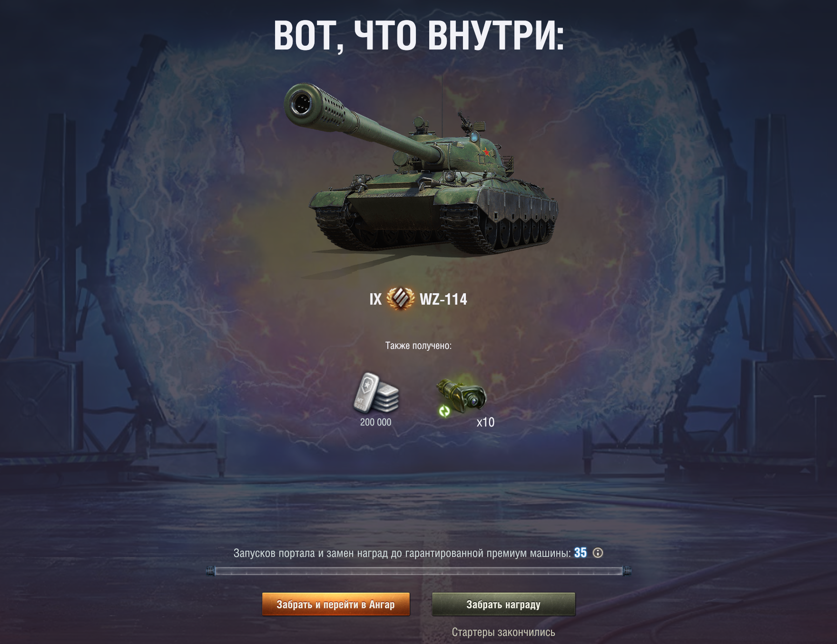The image size is (837, 644).
Task: Click the gold laurel vehicle class badge
Action: 400,299
